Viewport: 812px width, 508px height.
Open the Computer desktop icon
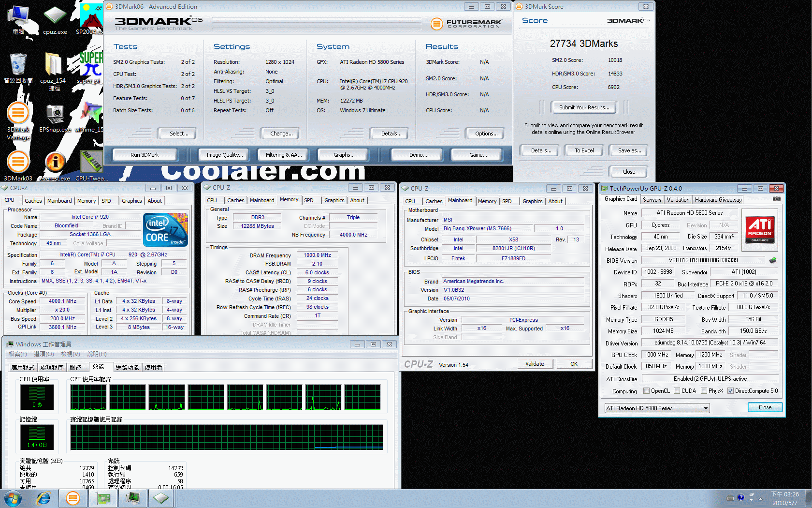(x=18, y=19)
